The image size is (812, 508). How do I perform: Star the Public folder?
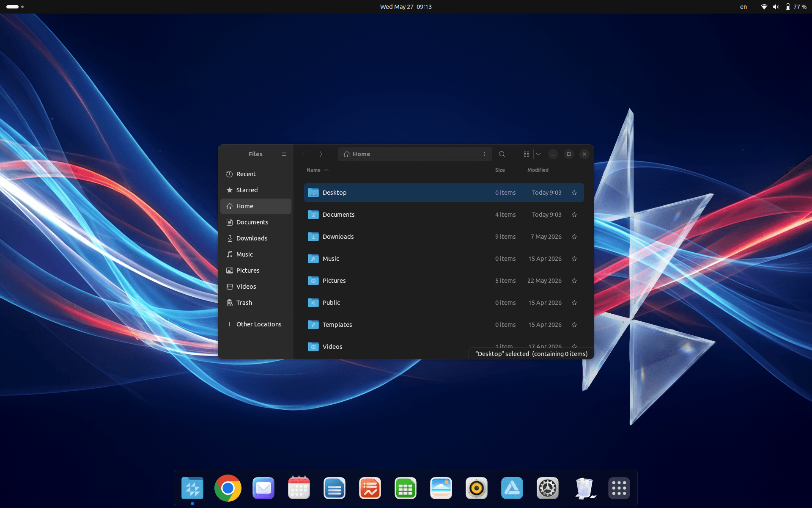pos(574,303)
